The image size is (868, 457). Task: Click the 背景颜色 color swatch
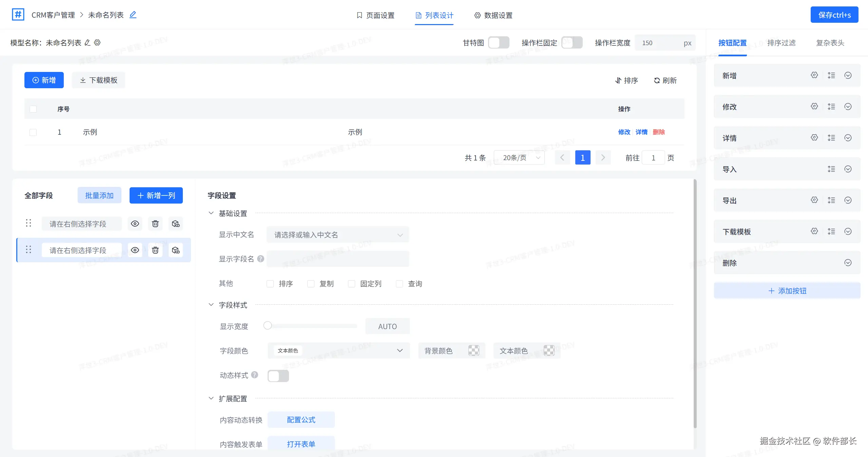pyautogui.click(x=474, y=351)
